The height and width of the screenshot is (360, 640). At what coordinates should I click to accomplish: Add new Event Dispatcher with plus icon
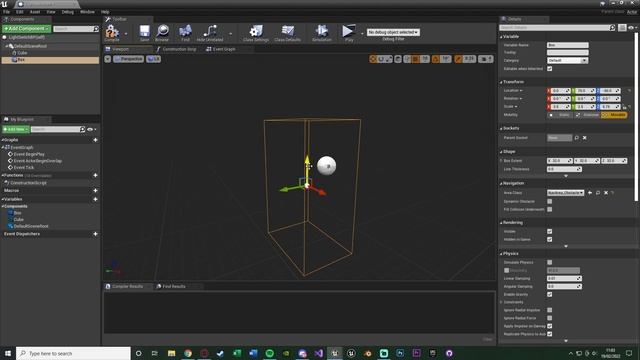point(95,234)
